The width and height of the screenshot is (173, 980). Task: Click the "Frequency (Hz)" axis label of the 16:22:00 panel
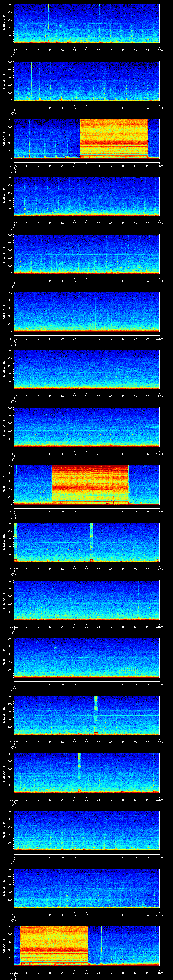pos(4,484)
